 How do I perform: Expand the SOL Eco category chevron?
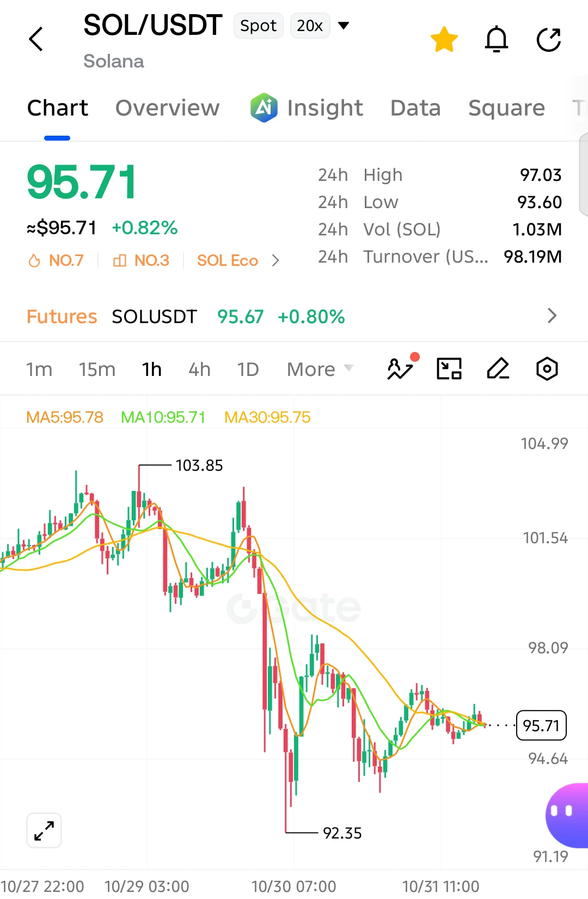[275, 260]
